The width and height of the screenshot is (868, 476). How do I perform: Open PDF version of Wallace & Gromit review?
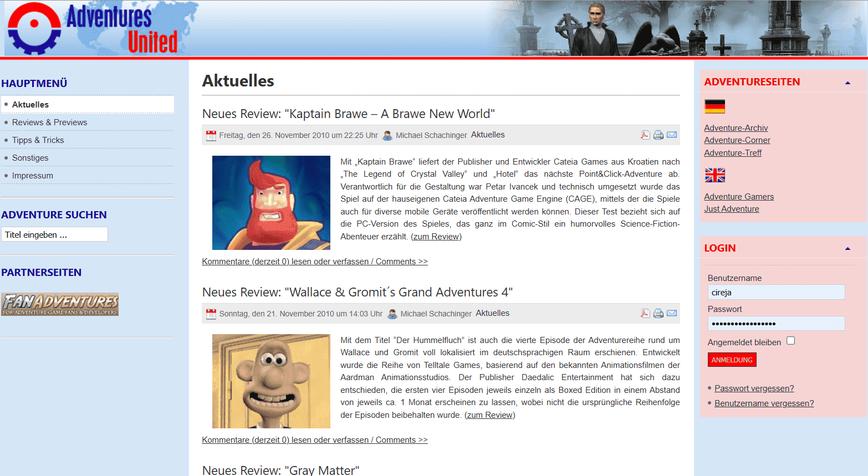(645, 313)
